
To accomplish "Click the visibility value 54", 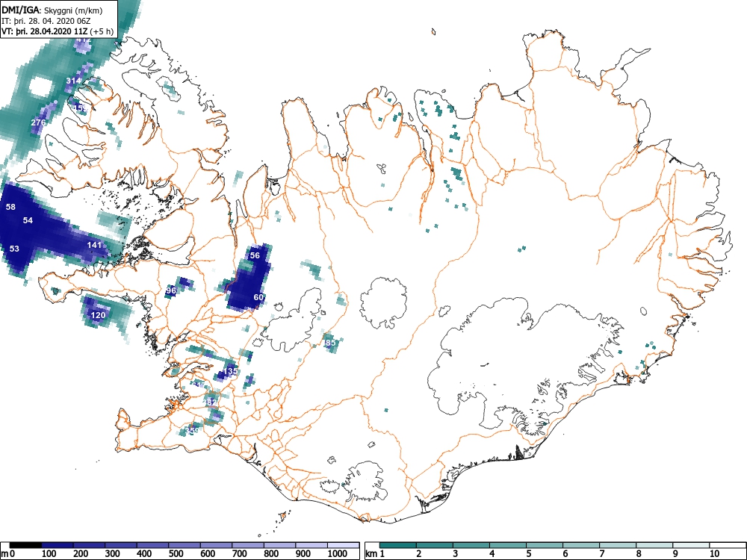I will (28, 220).
